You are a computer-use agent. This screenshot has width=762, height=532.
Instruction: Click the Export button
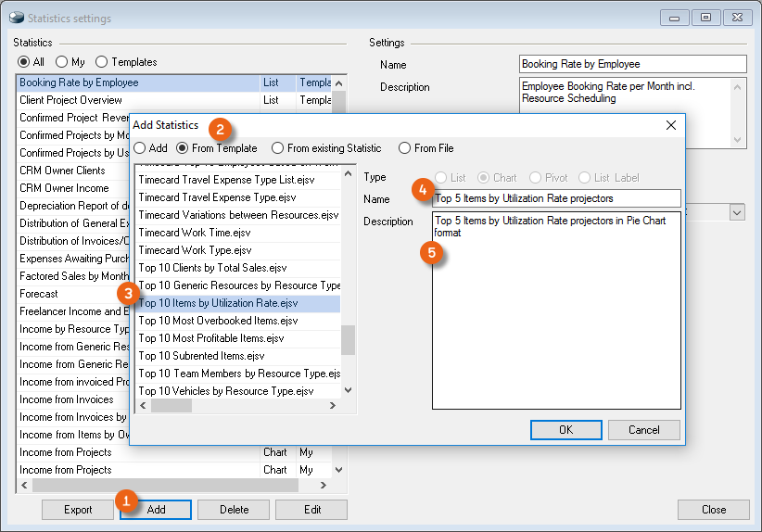click(78, 510)
